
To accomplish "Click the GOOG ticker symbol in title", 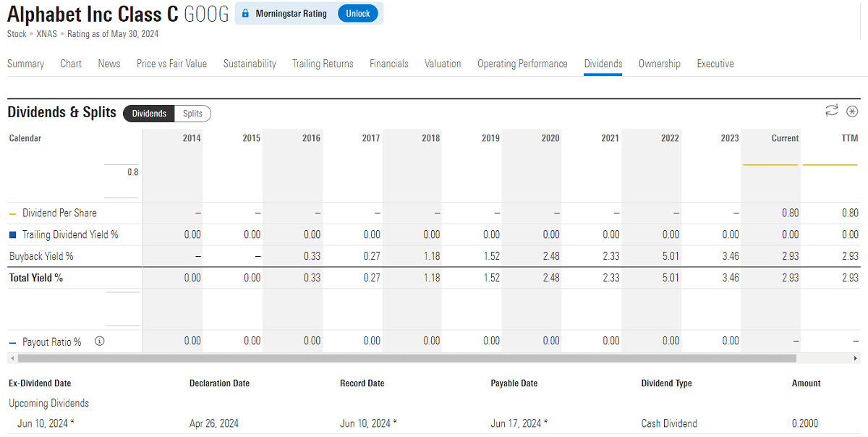I will click(207, 13).
